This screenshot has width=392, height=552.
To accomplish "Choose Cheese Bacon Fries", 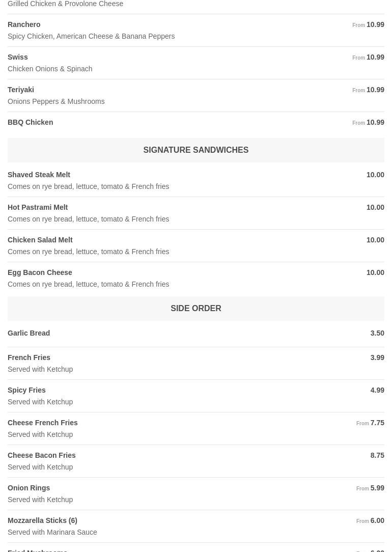I will click(x=41, y=455).
